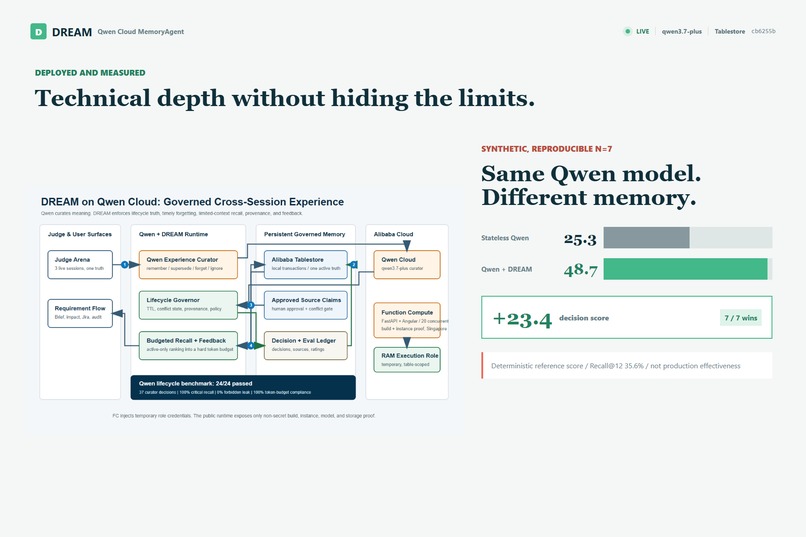Click the 7 / 7 wins badge
Screen dimensions: 806x537
coord(741,318)
